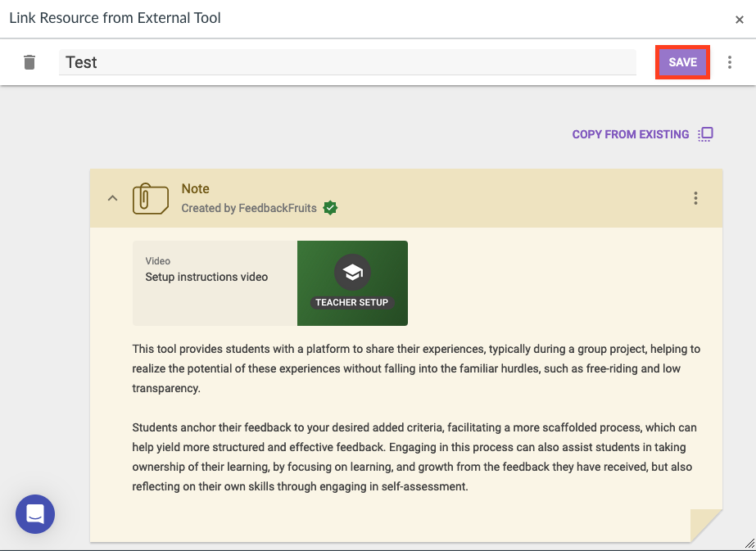
Task: Click the paragraph starting 'Students anchor their feedback'
Action: [x=414, y=457]
